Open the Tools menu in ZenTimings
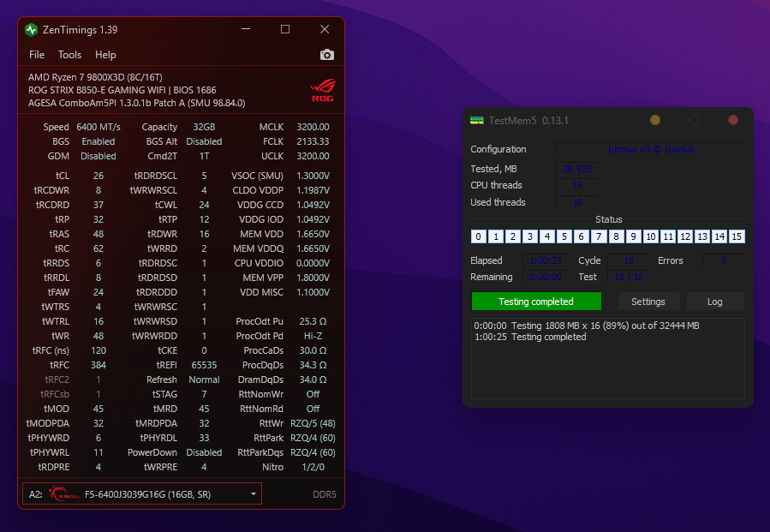Viewport: 770px width, 532px height. click(x=69, y=55)
